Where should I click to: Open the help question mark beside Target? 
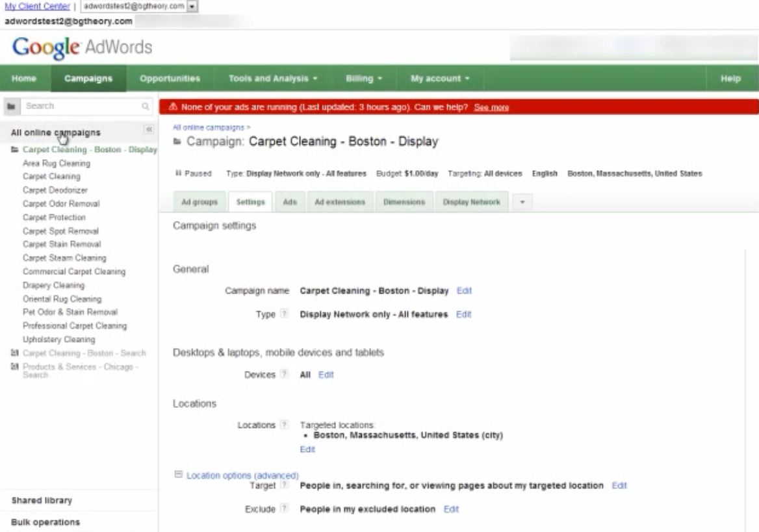(284, 485)
